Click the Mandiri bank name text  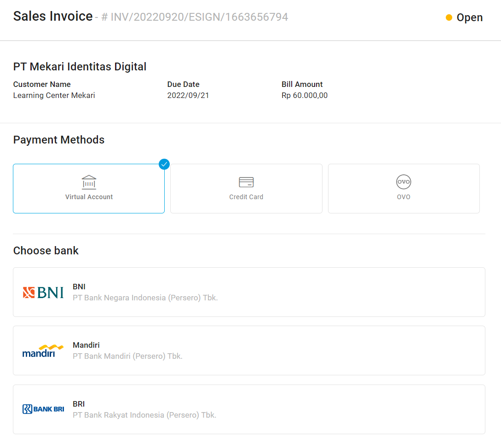pyautogui.click(x=86, y=345)
